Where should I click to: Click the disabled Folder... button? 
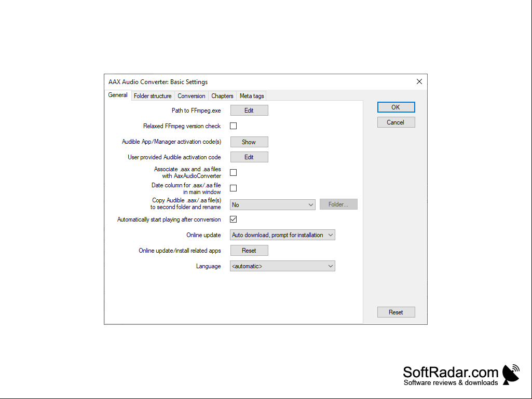338,204
